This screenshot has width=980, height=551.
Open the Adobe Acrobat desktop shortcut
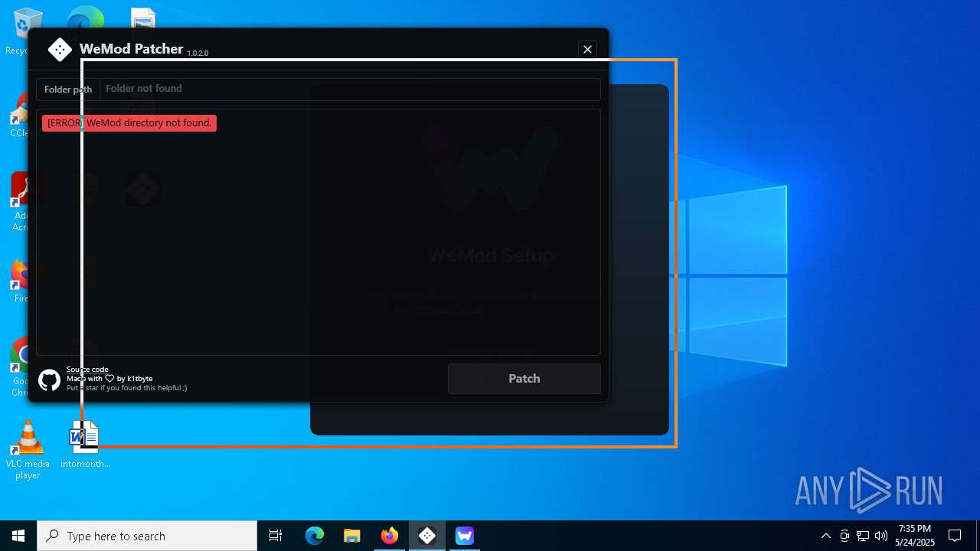coord(20,202)
